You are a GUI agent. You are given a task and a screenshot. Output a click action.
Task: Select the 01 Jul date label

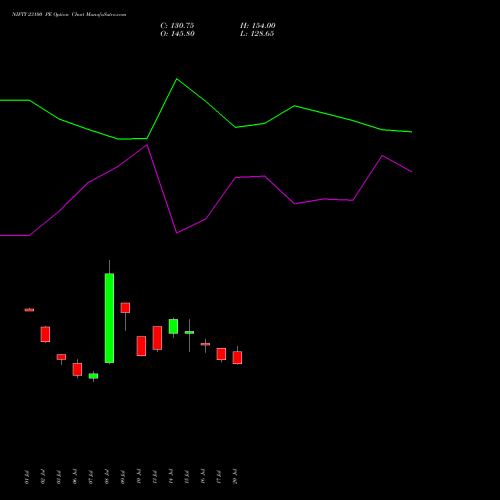click(27, 477)
